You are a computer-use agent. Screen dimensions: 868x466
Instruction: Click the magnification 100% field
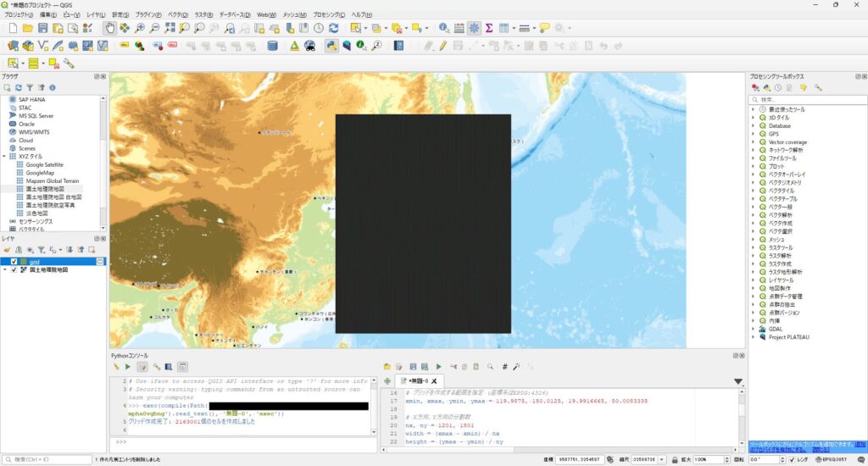(708, 459)
